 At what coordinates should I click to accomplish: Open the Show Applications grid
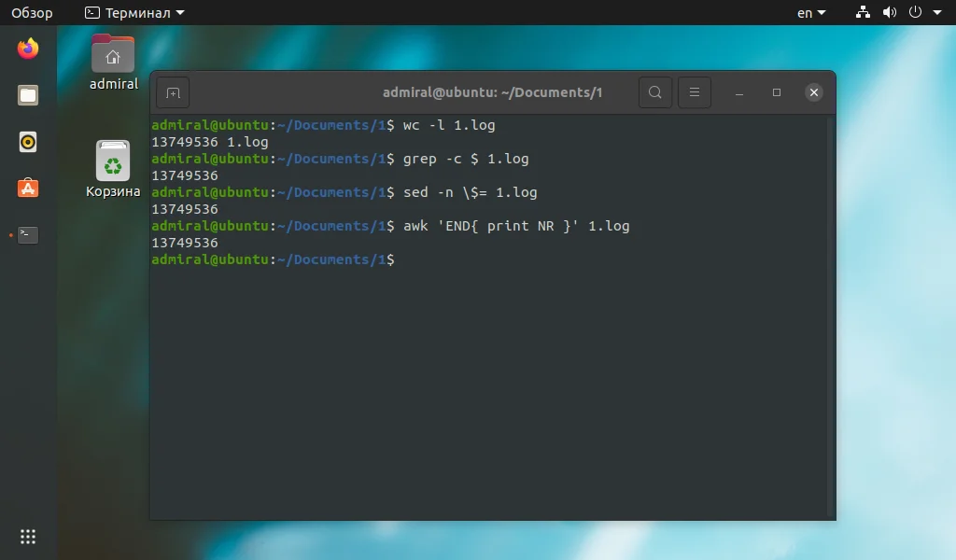point(27,536)
